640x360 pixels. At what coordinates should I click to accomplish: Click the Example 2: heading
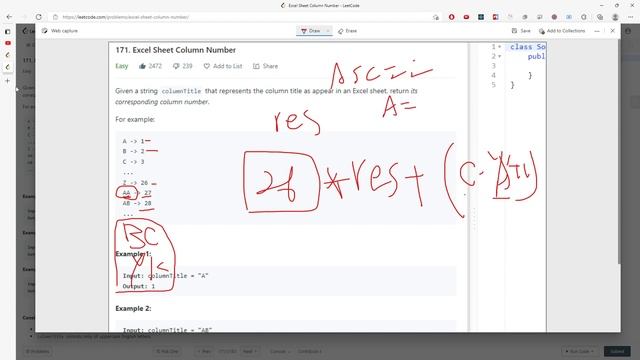click(x=133, y=309)
